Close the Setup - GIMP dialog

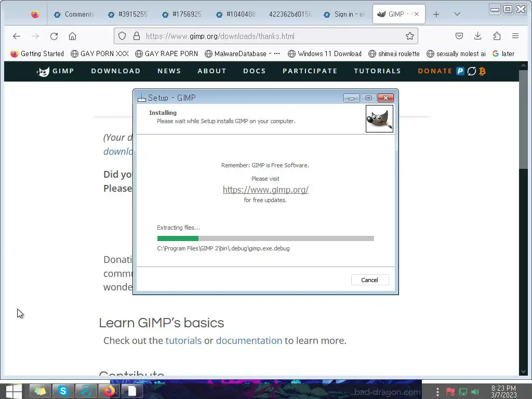[385, 98]
